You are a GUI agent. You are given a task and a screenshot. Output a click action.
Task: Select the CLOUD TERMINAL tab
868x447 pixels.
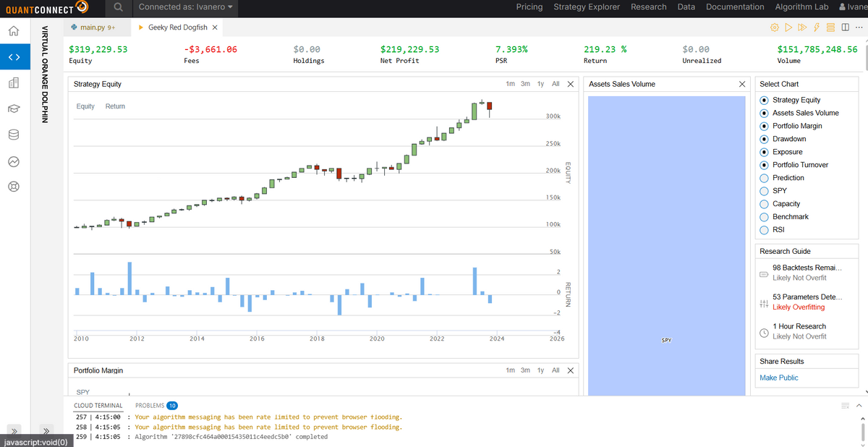[x=98, y=406]
